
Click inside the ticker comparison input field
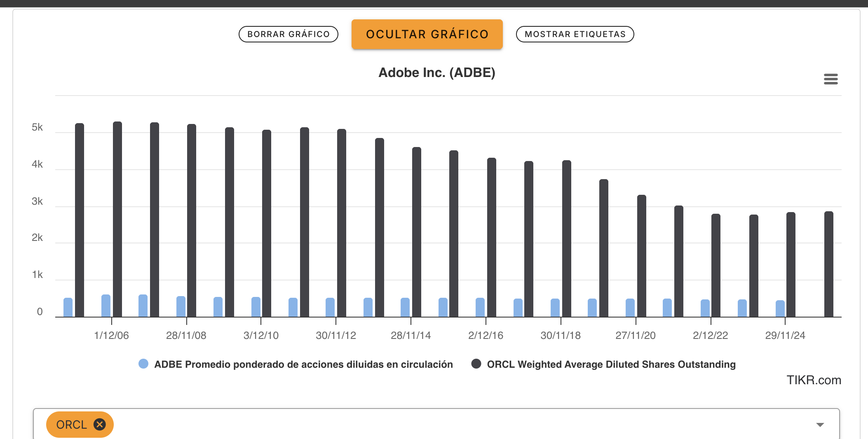point(453,425)
